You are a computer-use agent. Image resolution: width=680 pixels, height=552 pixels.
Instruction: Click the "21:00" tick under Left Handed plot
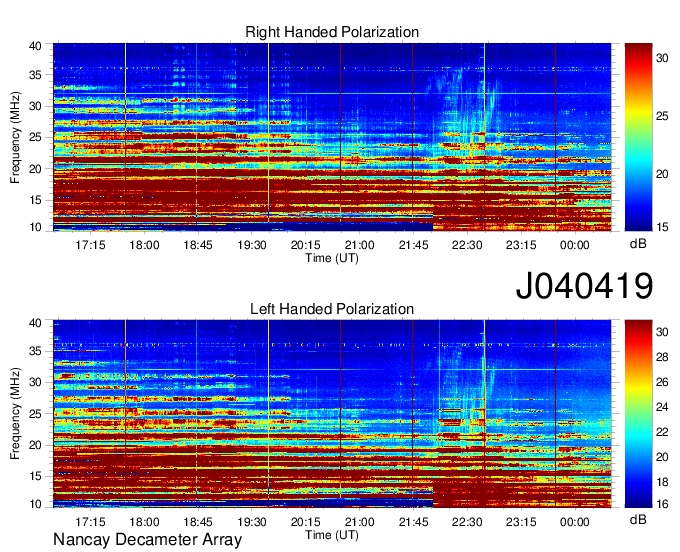tap(359, 522)
